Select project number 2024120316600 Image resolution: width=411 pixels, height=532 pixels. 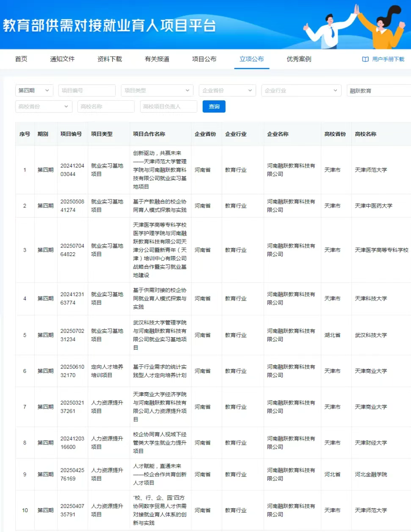tap(72, 443)
